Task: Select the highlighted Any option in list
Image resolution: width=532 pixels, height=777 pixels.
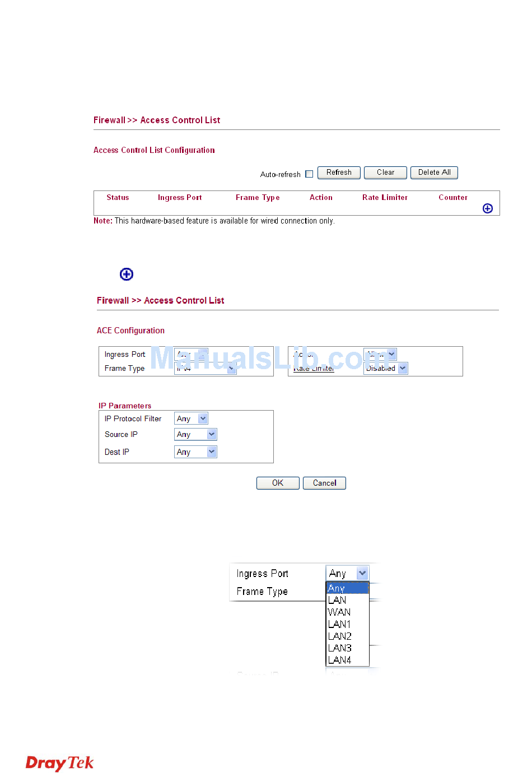Action: click(347, 588)
